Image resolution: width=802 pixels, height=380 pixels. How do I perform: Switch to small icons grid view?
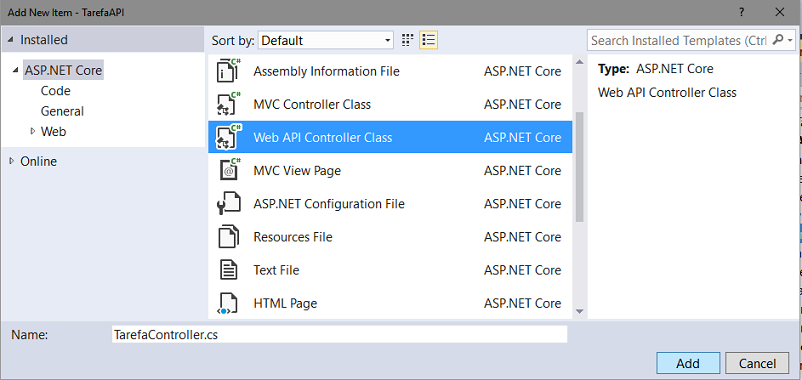(x=407, y=40)
